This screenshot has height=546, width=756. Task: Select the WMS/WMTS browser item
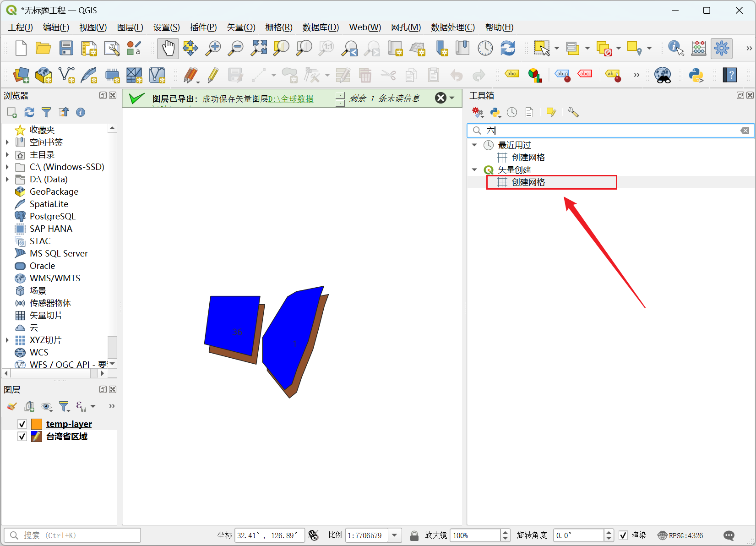click(x=54, y=278)
